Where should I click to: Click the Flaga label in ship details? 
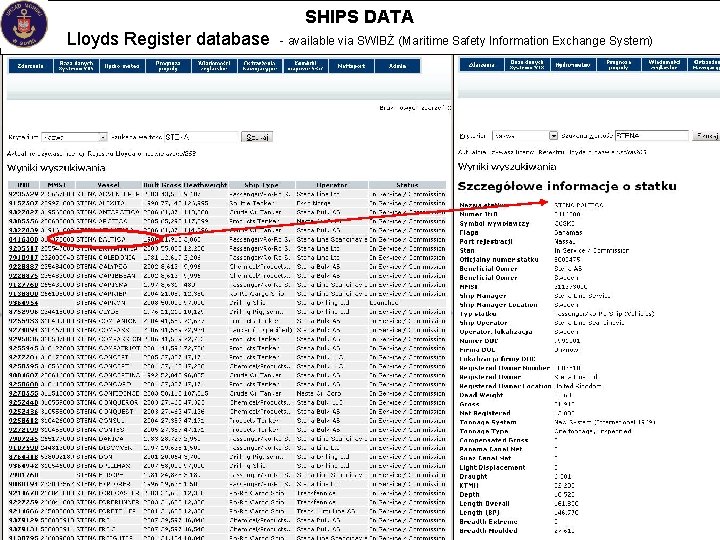[x=469, y=233]
